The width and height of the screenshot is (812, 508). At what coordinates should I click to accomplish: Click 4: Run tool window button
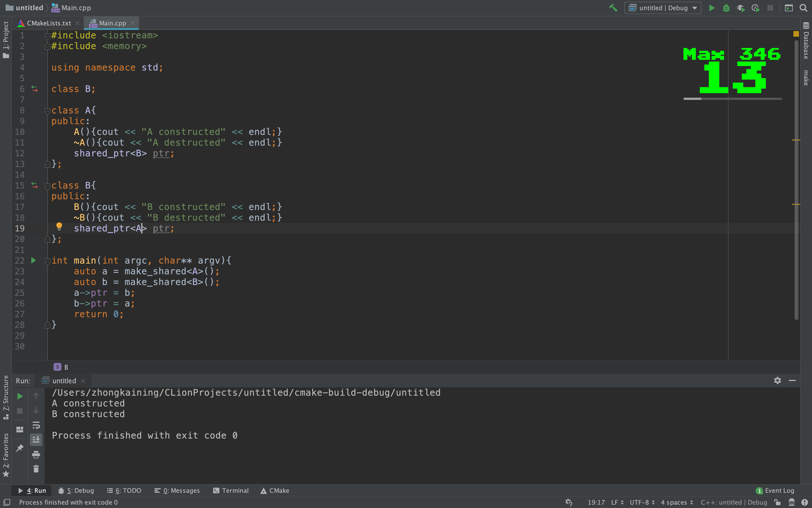coord(32,491)
